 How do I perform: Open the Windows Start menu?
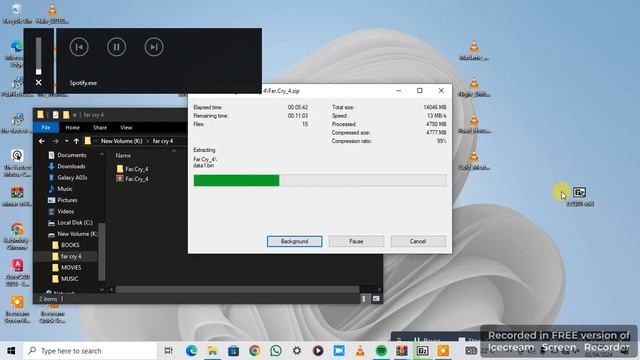(11, 351)
